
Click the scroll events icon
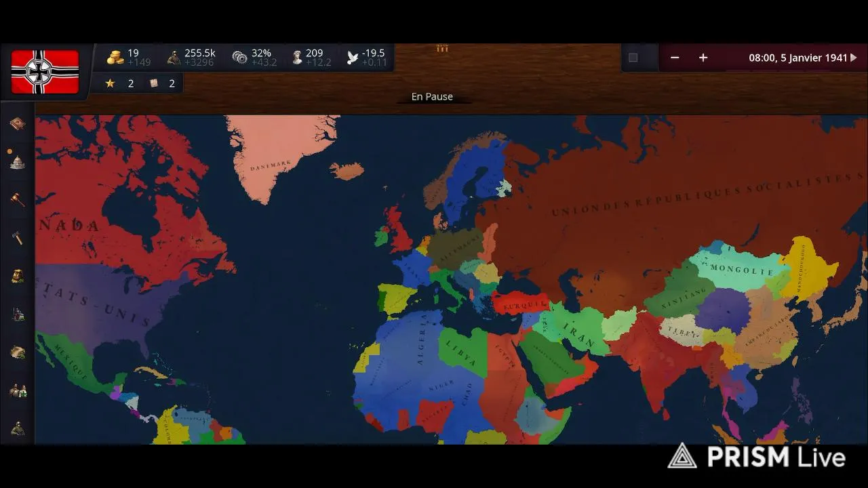[153, 83]
